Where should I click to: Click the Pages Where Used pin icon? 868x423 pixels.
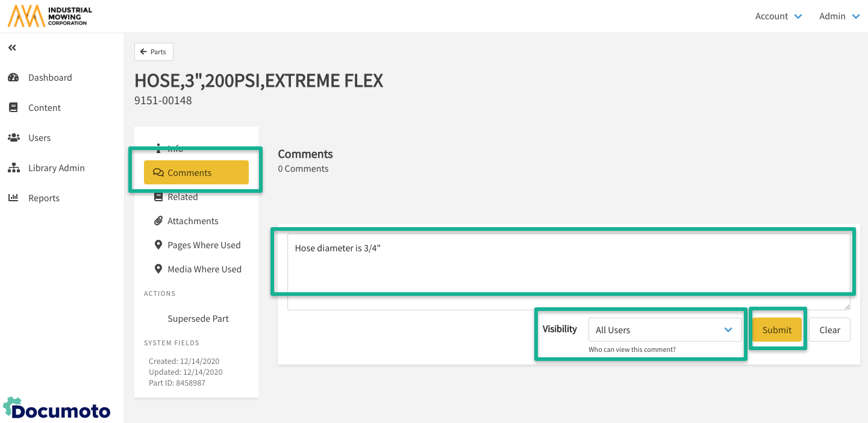click(x=158, y=245)
